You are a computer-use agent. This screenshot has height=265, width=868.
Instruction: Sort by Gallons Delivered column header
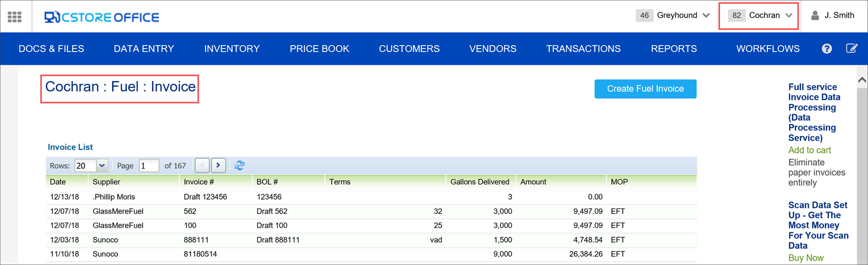pos(480,182)
